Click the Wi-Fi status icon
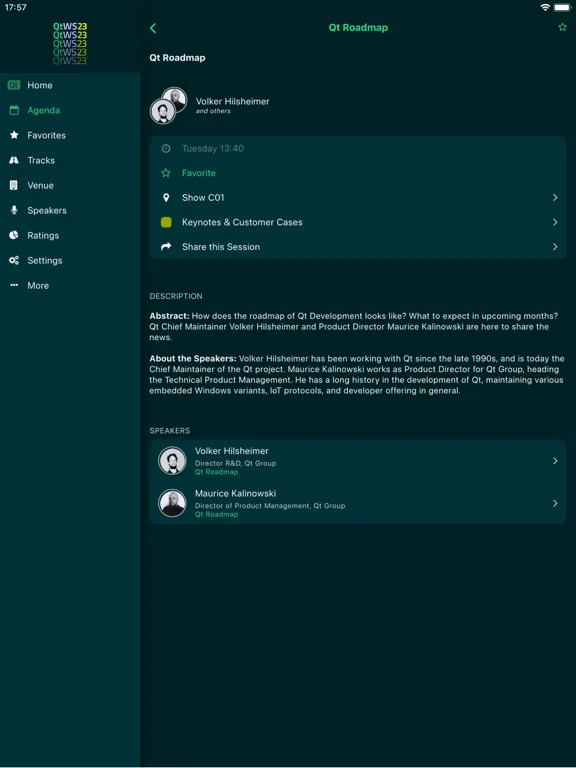The width and height of the screenshot is (576, 768). [545, 7]
